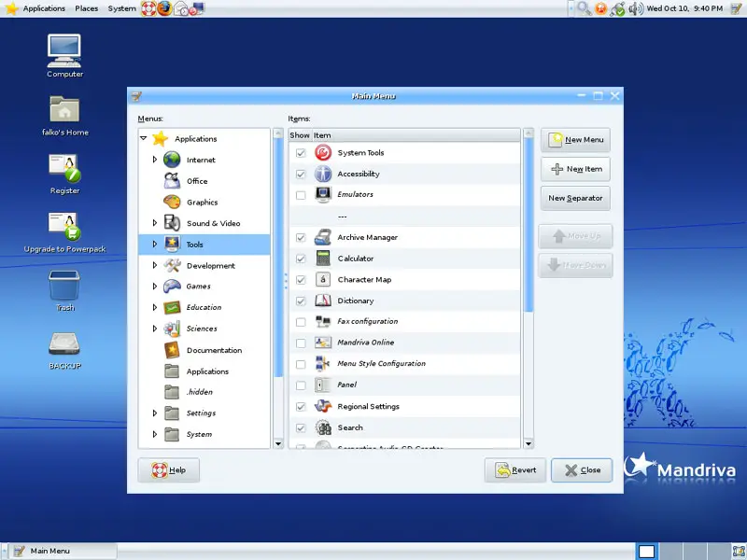
Task: Select the .hidden menu folder
Action: click(172, 392)
